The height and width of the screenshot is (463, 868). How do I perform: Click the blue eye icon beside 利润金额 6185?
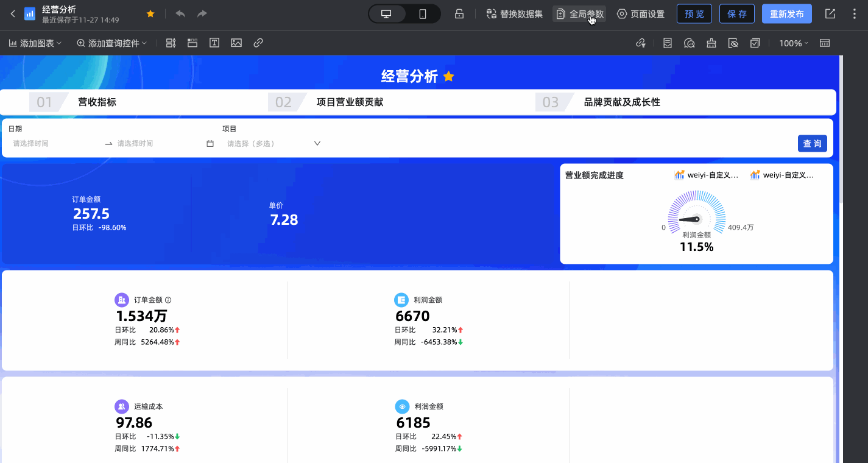pyautogui.click(x=401, y=406)
